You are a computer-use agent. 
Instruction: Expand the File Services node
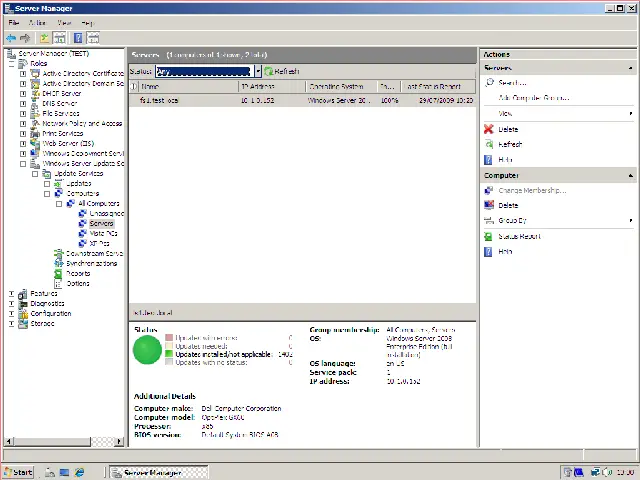[x=23, y=114]
